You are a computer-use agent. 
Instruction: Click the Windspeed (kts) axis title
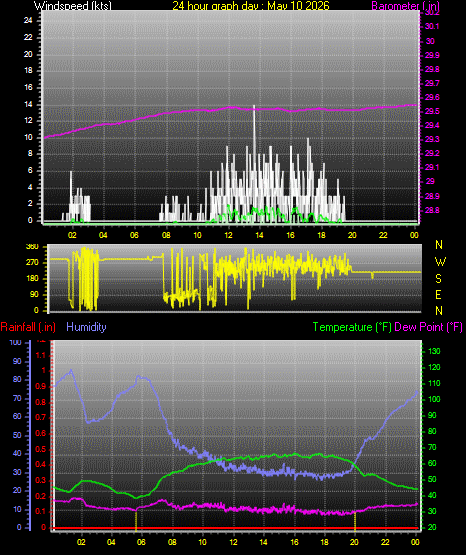73,5
